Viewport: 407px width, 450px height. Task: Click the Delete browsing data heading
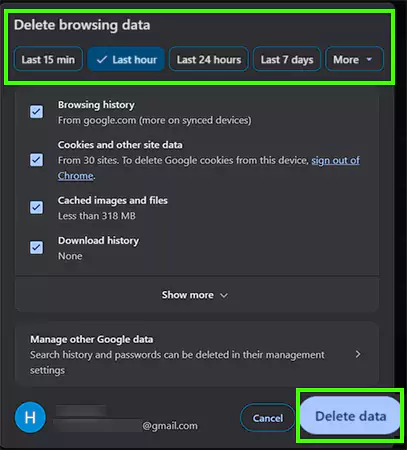point(82,25)
